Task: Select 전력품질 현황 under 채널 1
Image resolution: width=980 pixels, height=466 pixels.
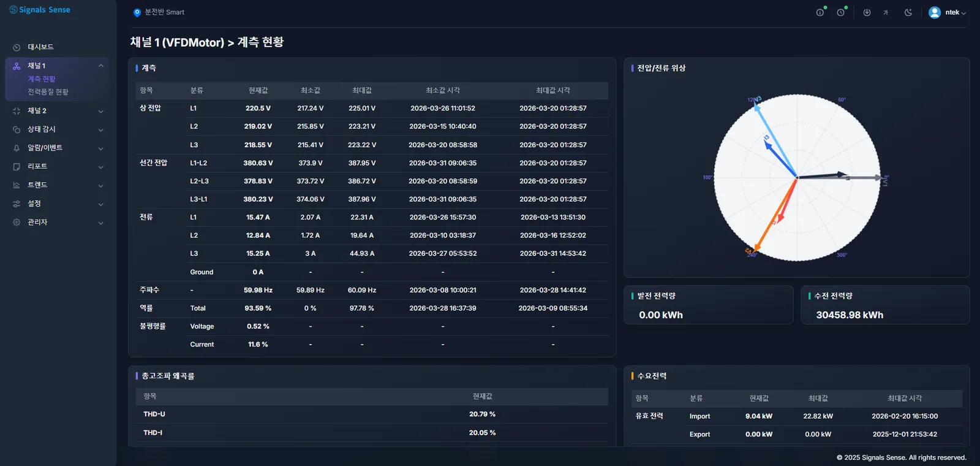Action: pyautogui.click(x=48, y=92)
